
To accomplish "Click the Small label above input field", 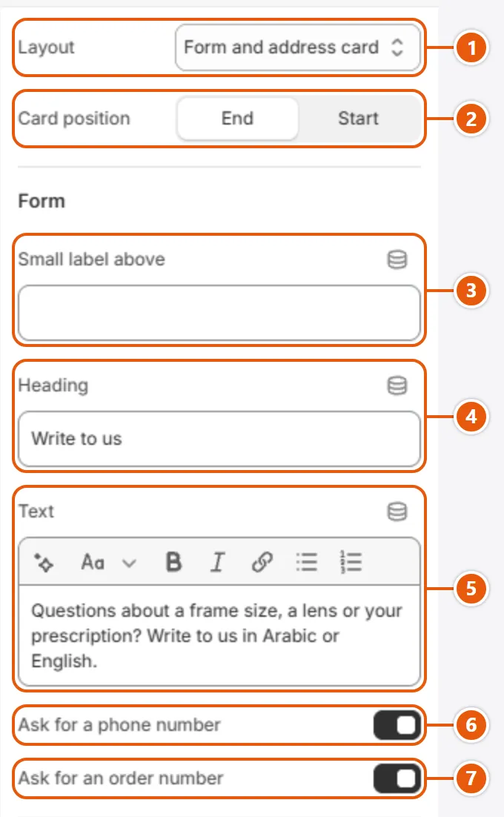I will pyautogui.click(x=219, y=313).
